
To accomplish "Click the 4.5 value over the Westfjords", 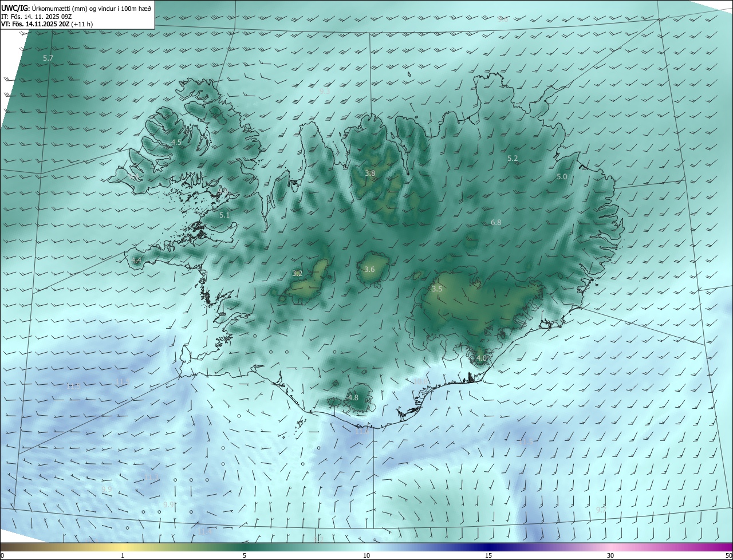I will pos(176,142).
